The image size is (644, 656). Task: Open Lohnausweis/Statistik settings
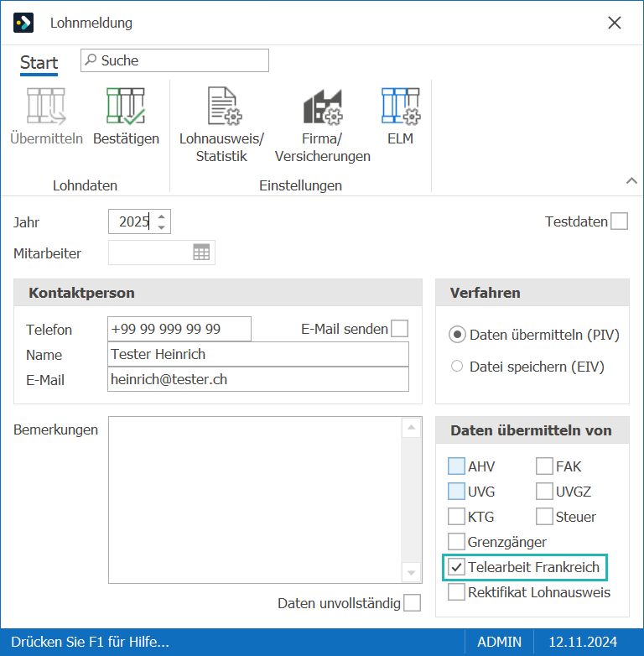[225, 107]
